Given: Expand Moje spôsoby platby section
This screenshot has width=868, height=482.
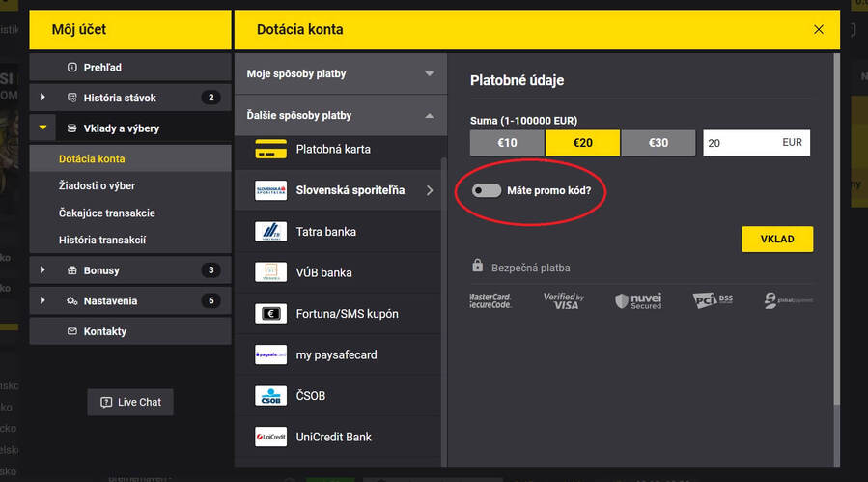Looking at the screenshot, I should [x=341, y=73].
